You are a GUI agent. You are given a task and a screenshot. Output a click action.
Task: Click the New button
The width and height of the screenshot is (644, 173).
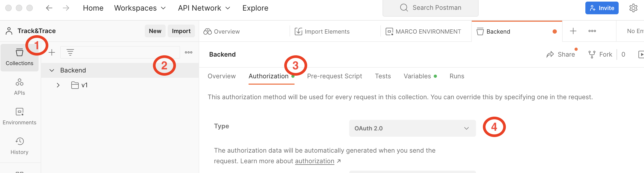pyautogui.click(x=155, y=31)
